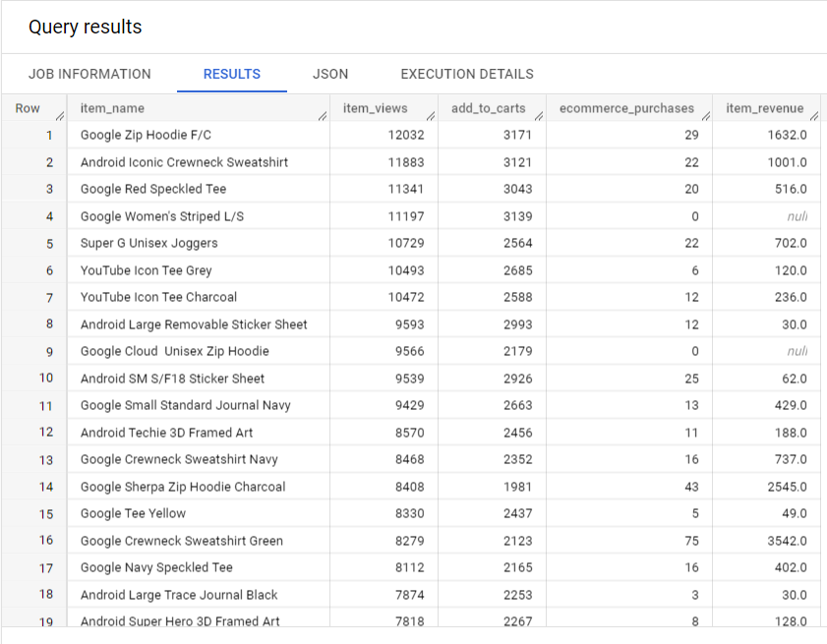This screenshot has width=827, height=644.
Task: Click add_to_carts value 2253
Action: [x=518, y=595]
